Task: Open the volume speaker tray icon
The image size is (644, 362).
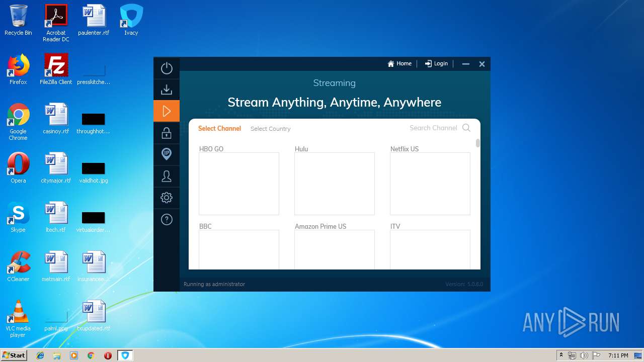Action: [x=584, y=355]
